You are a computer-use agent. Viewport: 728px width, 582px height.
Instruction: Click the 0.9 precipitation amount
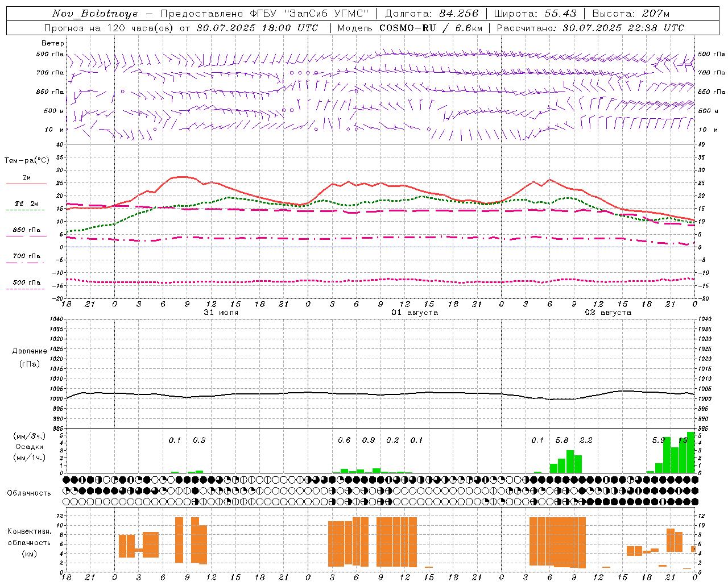click(x=369, y=440)
